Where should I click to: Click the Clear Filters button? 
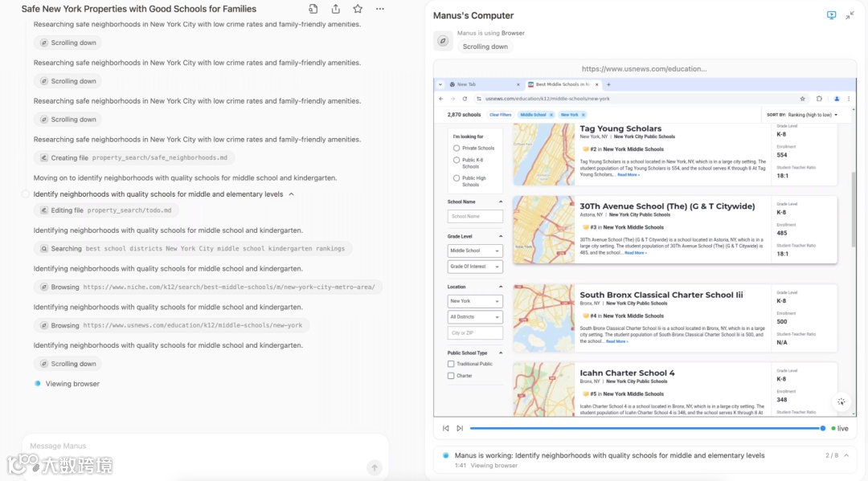tap(501, 115)
